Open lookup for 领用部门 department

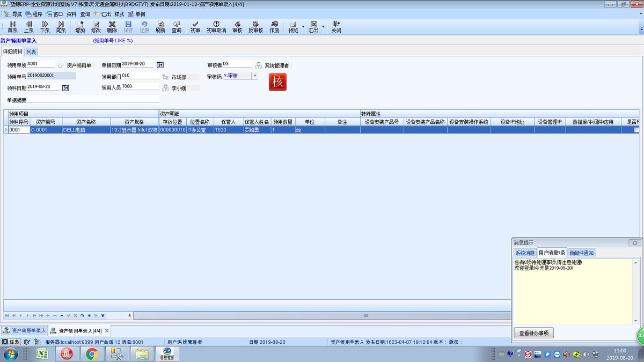point(166,77)
